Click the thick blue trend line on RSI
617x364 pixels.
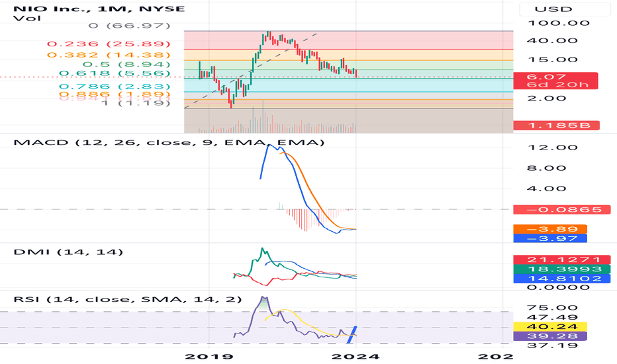[x=352, y=335]
